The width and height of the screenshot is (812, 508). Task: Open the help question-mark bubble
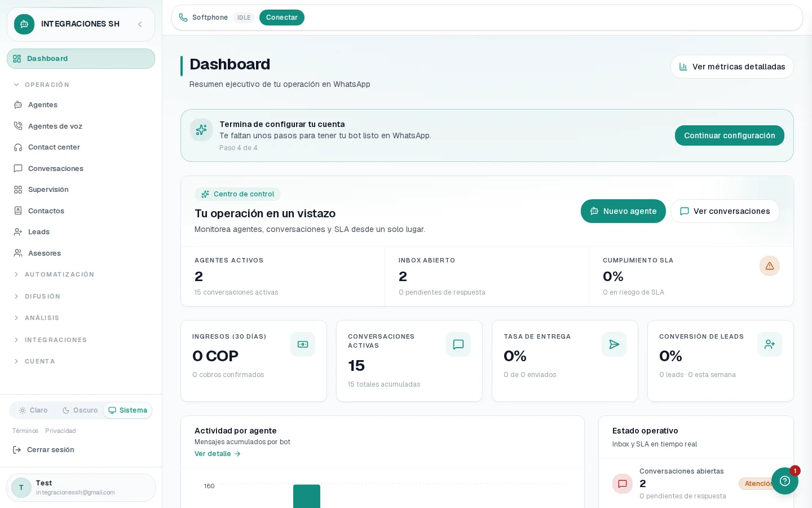(x=785, y=481)
